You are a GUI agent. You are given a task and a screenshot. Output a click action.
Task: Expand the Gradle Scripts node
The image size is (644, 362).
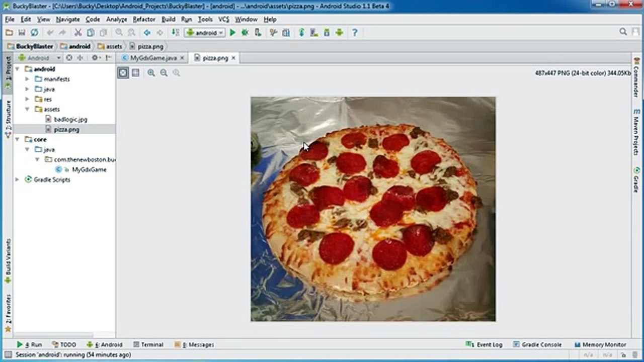click(18, 179)
